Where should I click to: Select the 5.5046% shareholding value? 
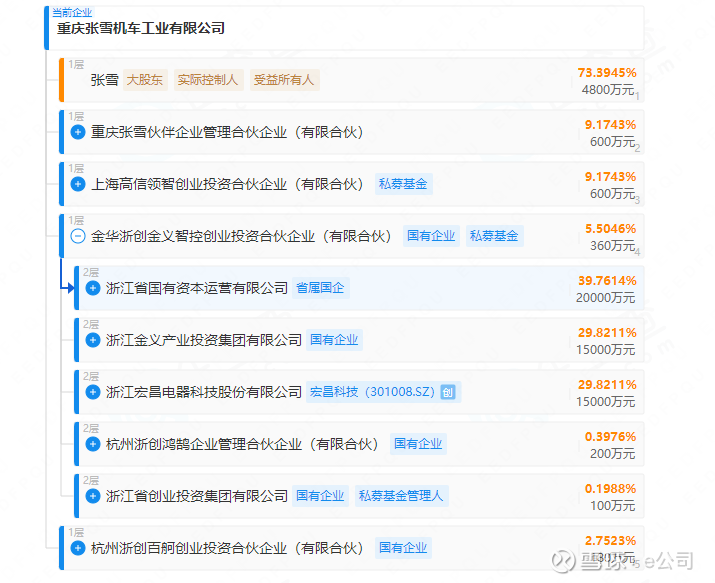[x=611, y=229]
